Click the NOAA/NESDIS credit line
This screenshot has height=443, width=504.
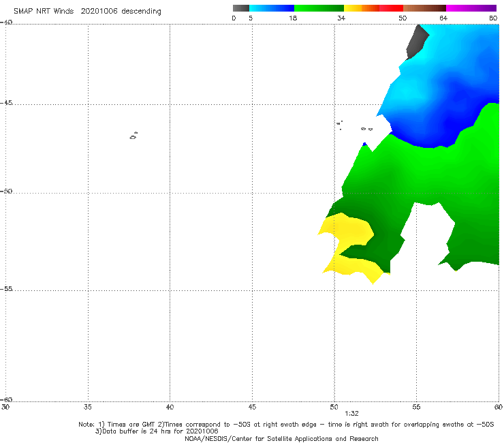coord(281,438)
